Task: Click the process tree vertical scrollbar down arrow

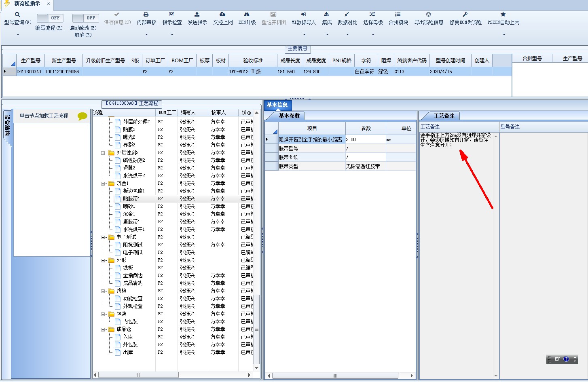Action: pos(256,368)
